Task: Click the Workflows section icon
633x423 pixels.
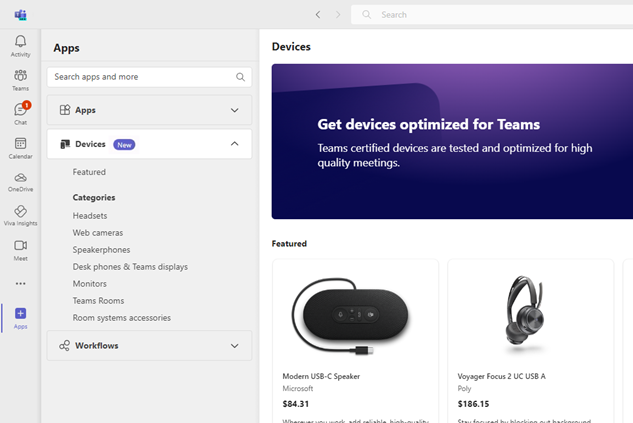Action: pos(65,346)
